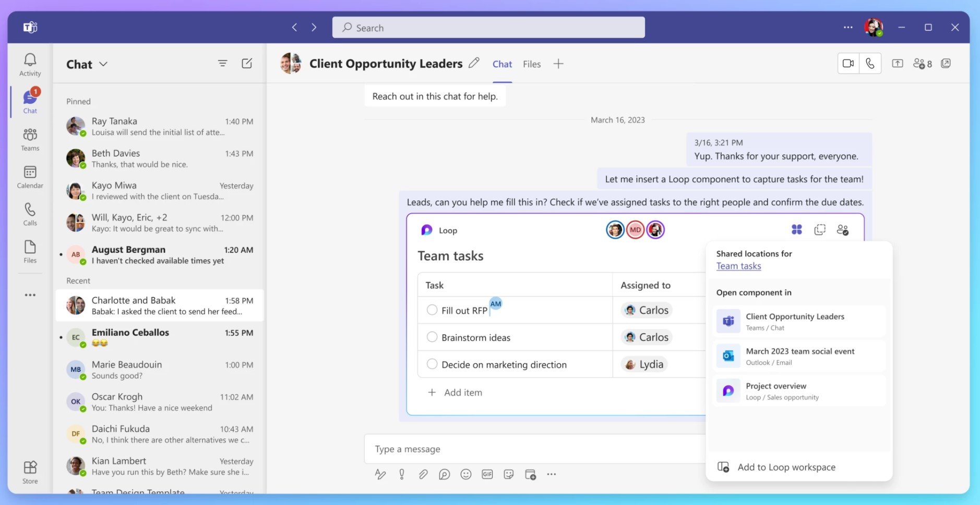Image resolution: width=980 pixels, height=505 pixels.
Task: Click the Search box
Action: (x=488, y=27)
